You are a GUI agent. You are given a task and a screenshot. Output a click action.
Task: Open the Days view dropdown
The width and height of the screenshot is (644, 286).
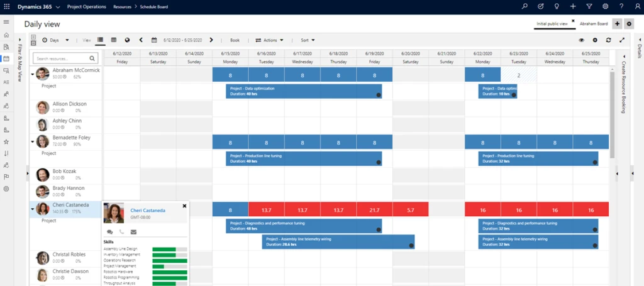pyautogui.click(x=55, y=40)
